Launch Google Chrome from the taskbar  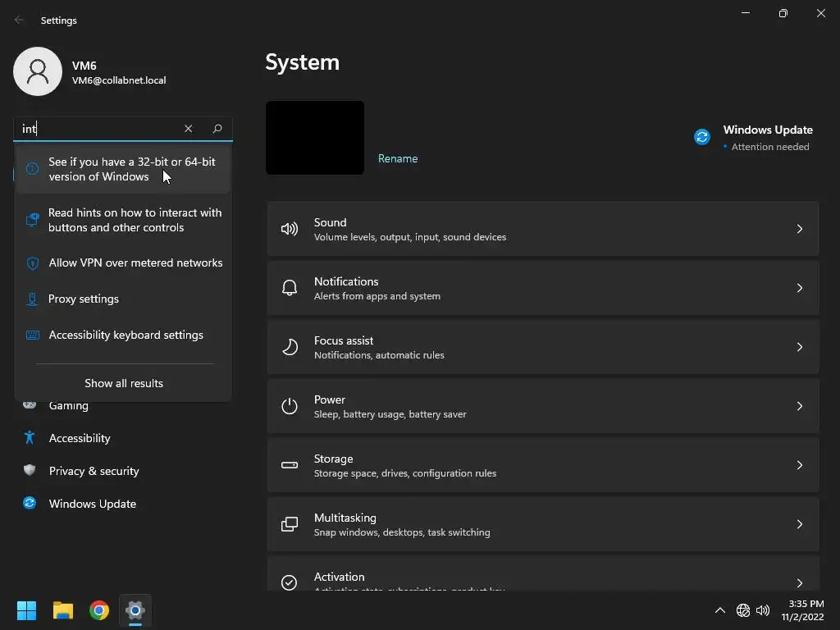tap(99, 610)
